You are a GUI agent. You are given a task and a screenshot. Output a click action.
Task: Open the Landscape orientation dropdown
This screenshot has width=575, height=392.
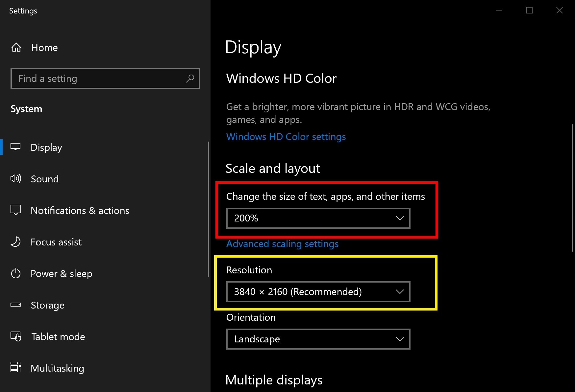318,339
